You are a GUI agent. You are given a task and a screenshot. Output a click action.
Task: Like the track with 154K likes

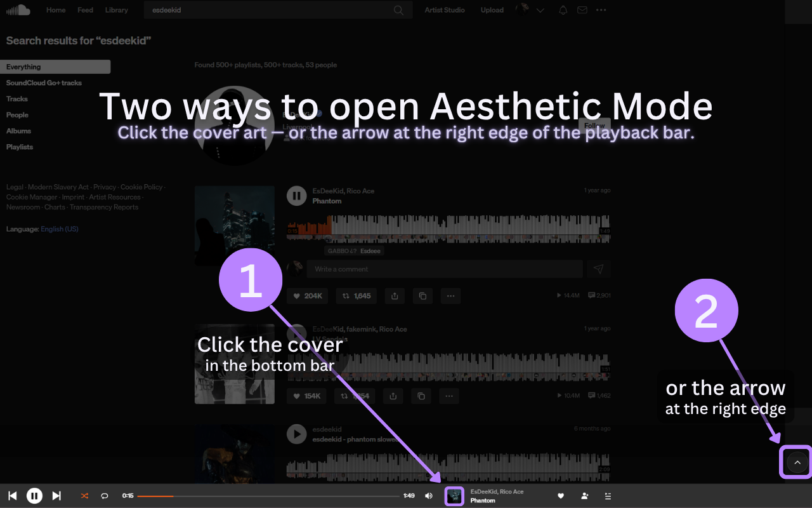306,396
